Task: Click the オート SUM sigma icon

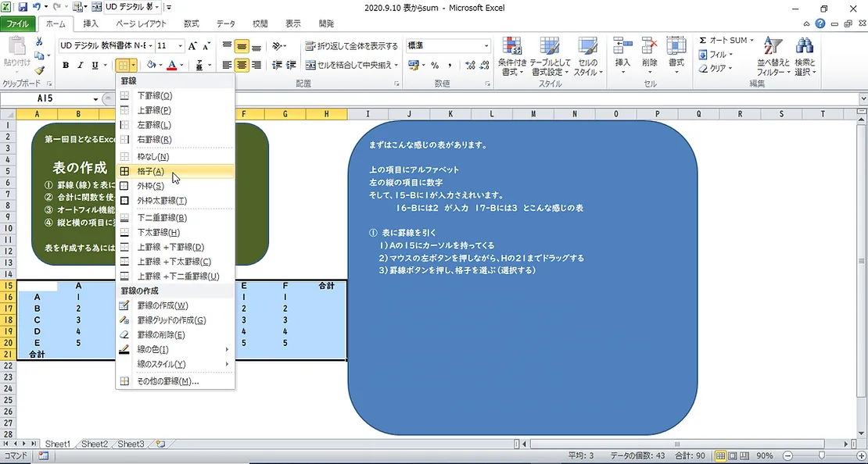Action: click(703, 41)
